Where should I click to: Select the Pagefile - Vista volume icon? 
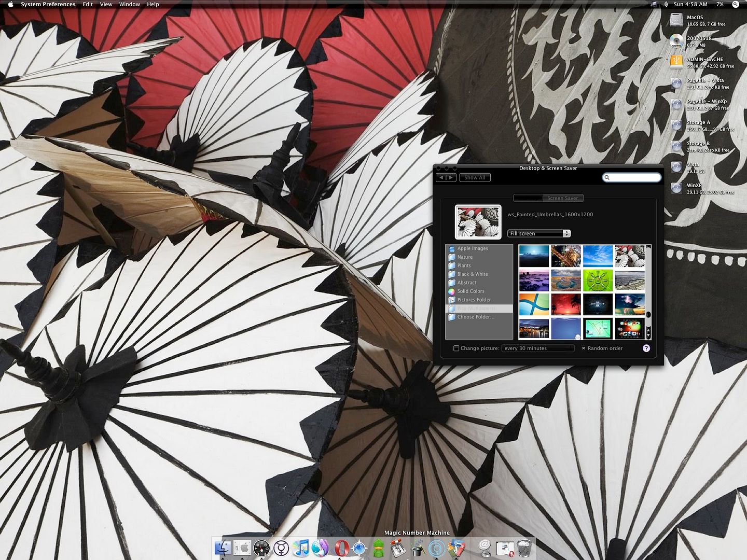676,83
